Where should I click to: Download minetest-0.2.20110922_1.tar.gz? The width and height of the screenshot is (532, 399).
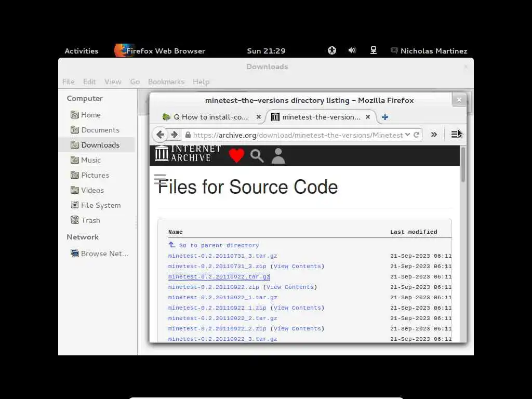tap(222, 298)
